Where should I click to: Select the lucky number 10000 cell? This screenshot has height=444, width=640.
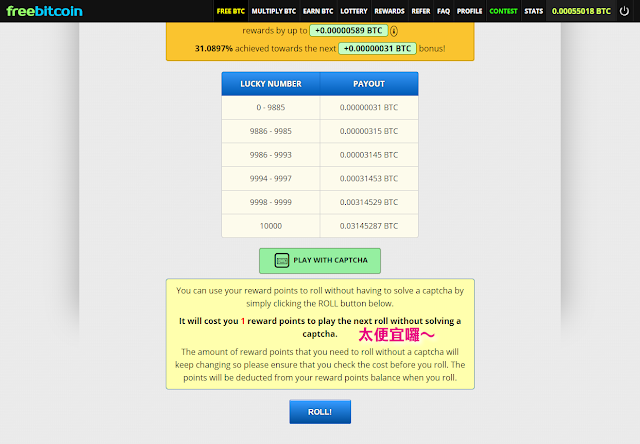[x=271, y=226]
